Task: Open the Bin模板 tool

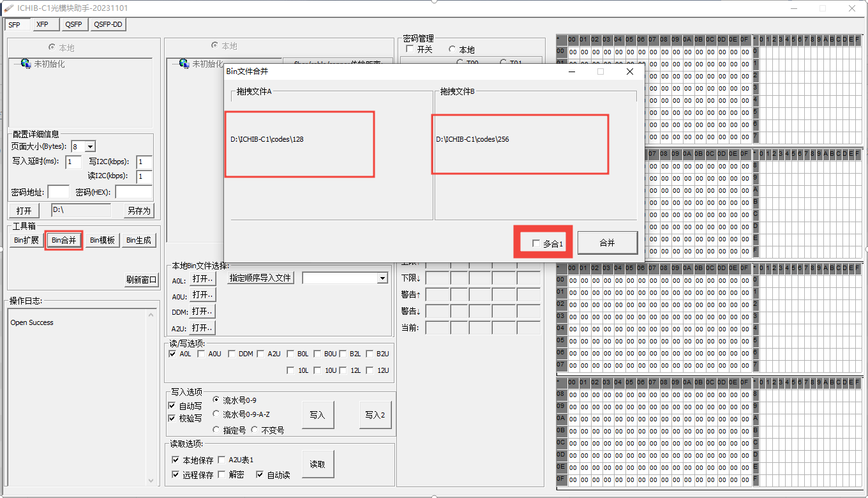Action: (x=101, y=240)
